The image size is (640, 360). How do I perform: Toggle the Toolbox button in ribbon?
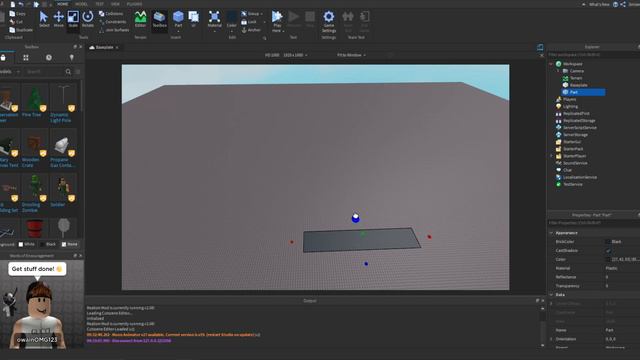[160, 19]
